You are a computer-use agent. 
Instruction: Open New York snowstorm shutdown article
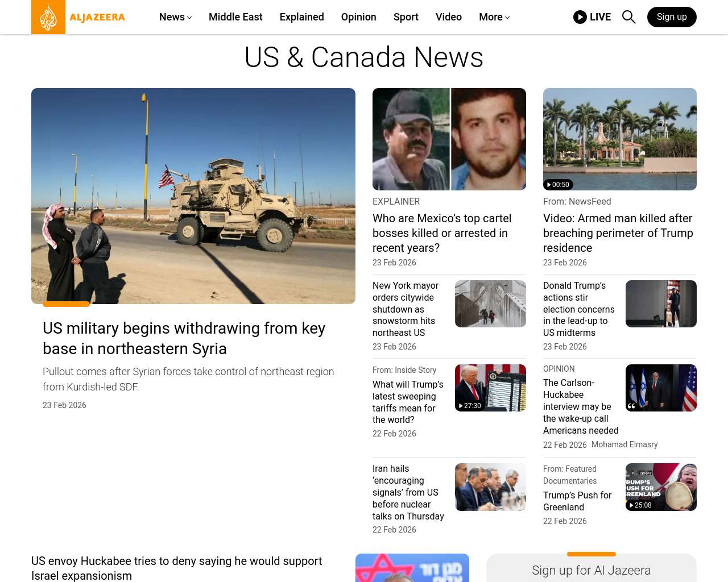pyautogui.click(x=406, y=309)
